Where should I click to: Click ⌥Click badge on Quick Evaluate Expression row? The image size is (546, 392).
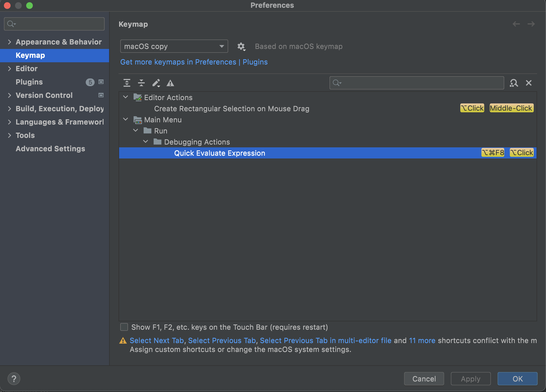coord(522,153)
